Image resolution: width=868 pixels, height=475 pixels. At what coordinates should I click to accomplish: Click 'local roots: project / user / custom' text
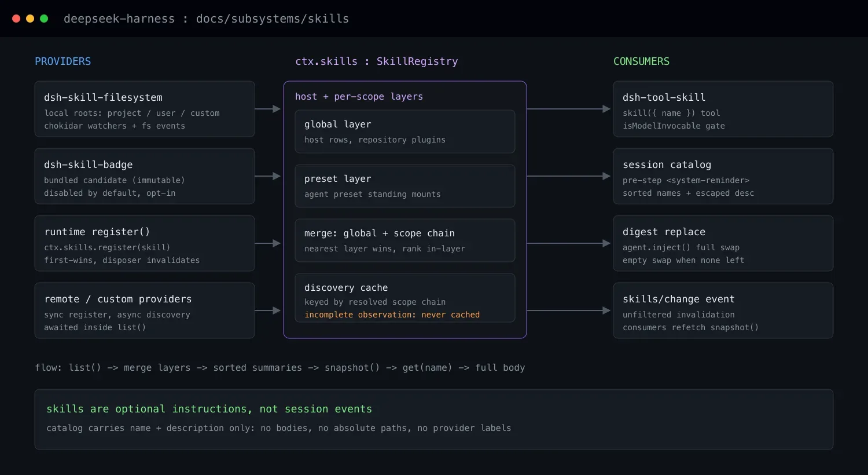pyautogui.click(x=132, y=113)
